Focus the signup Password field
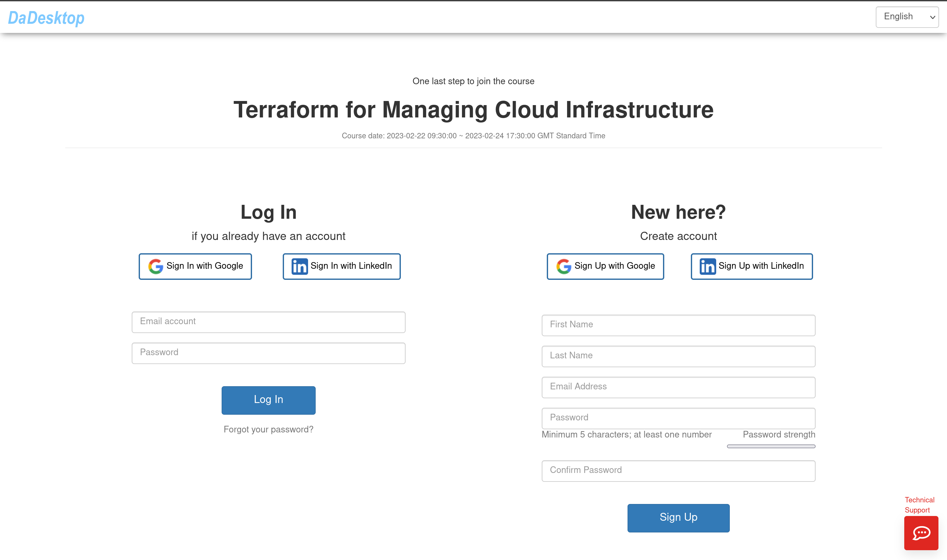 click(678, 418)
